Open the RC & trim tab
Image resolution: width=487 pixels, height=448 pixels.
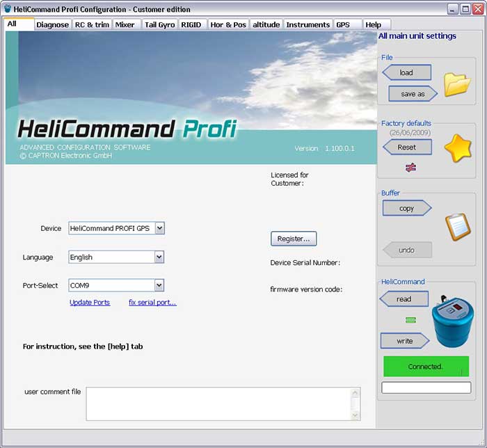[92, 25]
